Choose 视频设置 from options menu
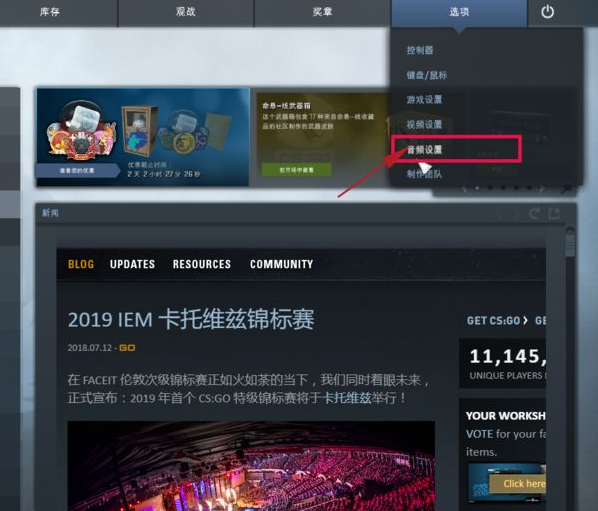The height and width of the screenshot is (511, 598). pos(424,125)
